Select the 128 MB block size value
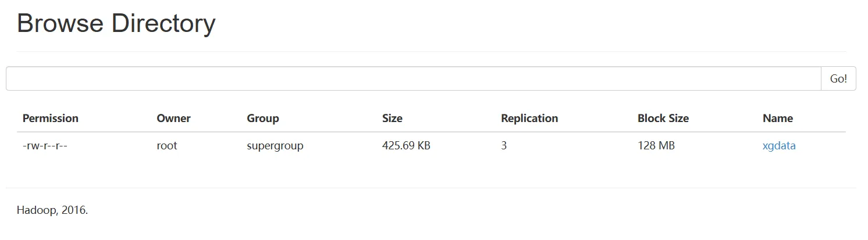 click(x=656, y=146)
